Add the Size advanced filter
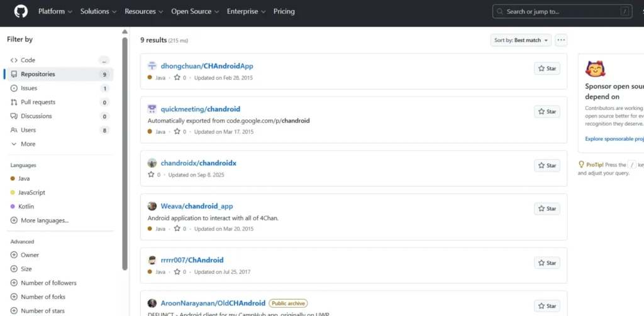The image size is (644, 316). coord(60,269)
